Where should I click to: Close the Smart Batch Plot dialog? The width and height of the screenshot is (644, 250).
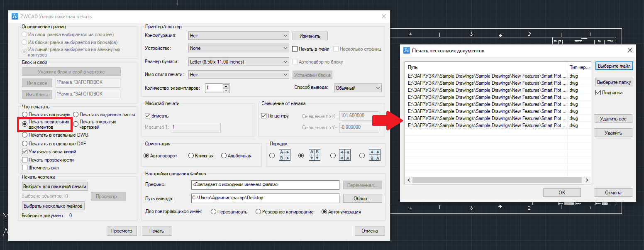tap(383, 16)
